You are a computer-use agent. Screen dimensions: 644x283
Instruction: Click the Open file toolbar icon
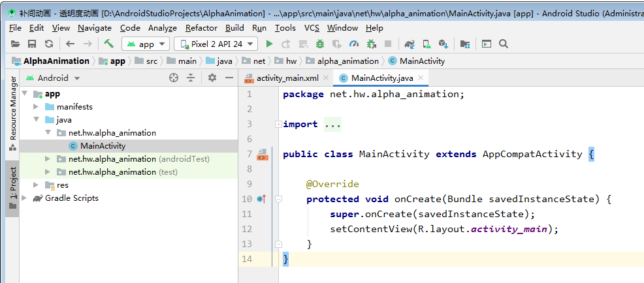[15, 44]
